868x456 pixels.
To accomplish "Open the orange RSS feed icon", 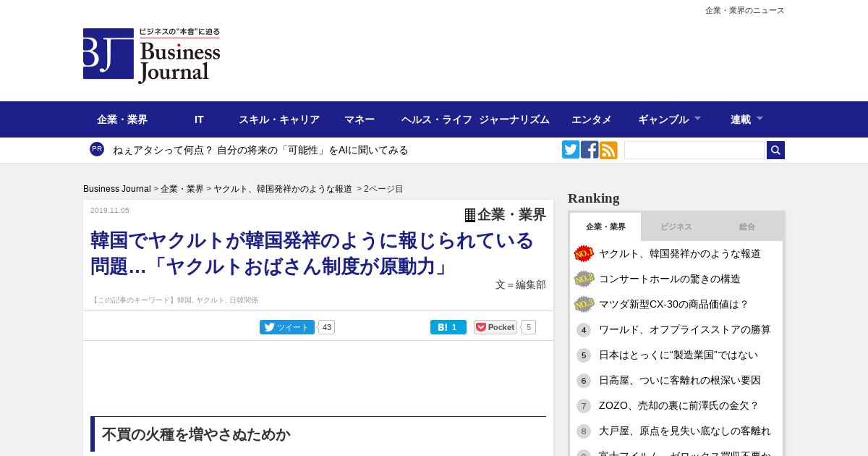I will 608,150.
